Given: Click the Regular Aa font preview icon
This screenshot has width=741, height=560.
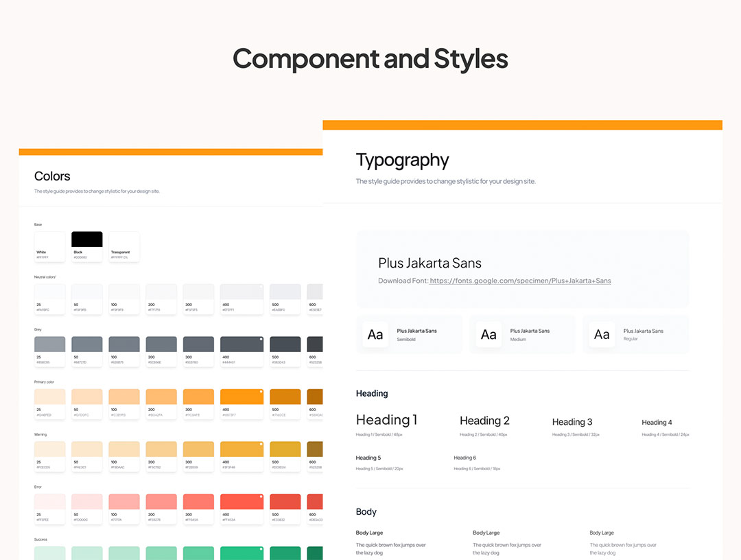Looking at the screenshot, I should pyautogui.click(x=602, y=335).
